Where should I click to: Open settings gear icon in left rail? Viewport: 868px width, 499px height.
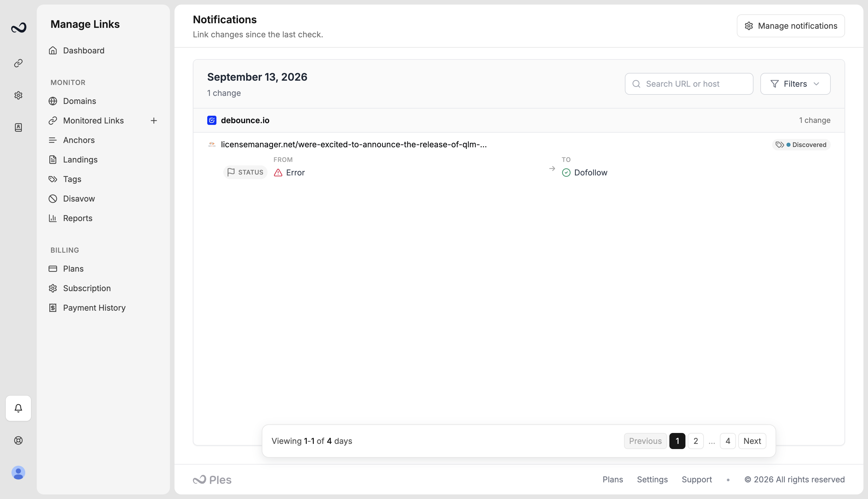18,95
